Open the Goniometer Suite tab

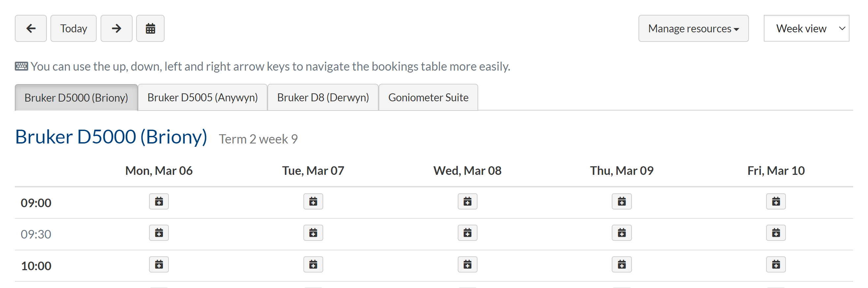tap(428, 97)
